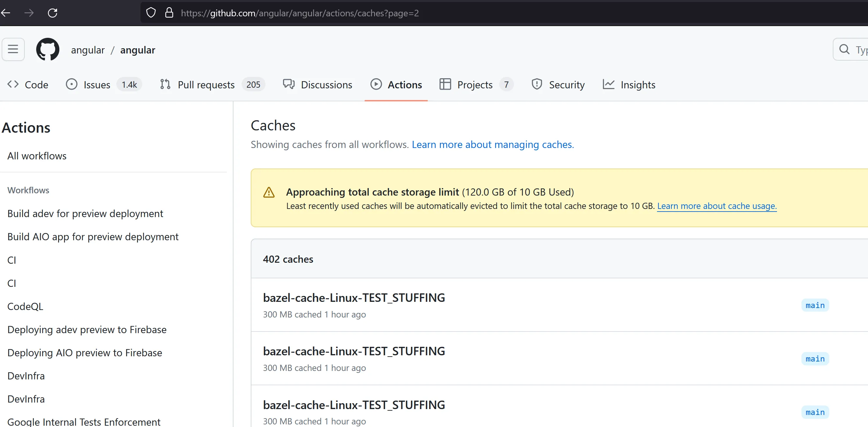Click the site security lock icon

[x=169, y=13]
